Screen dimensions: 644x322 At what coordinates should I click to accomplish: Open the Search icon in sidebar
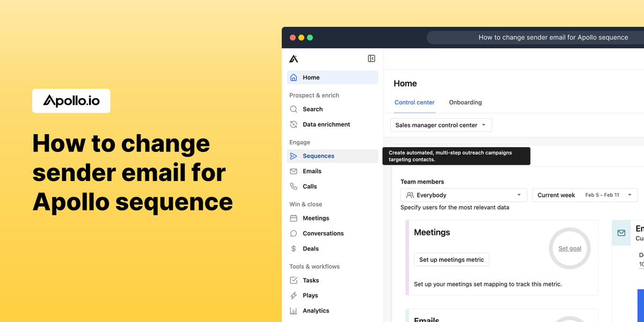point(294,109)
